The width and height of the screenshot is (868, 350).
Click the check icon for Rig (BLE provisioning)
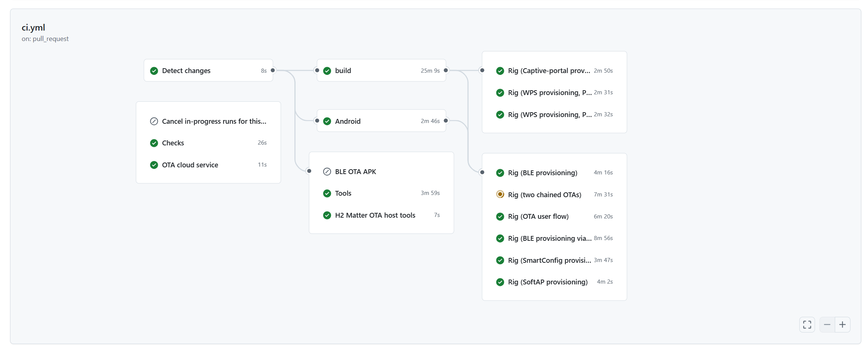tap(500, 173)
